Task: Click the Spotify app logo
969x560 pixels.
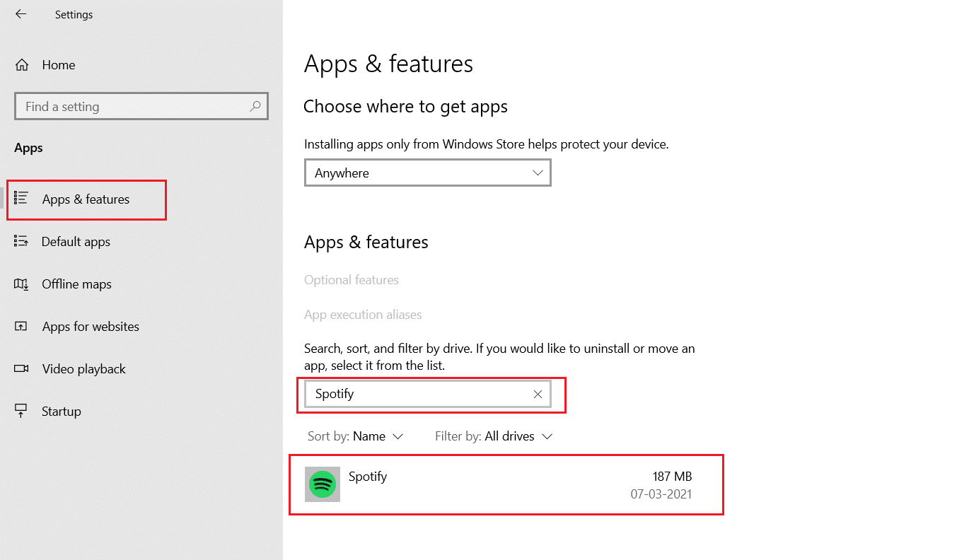Action: (x=323, y=484)
